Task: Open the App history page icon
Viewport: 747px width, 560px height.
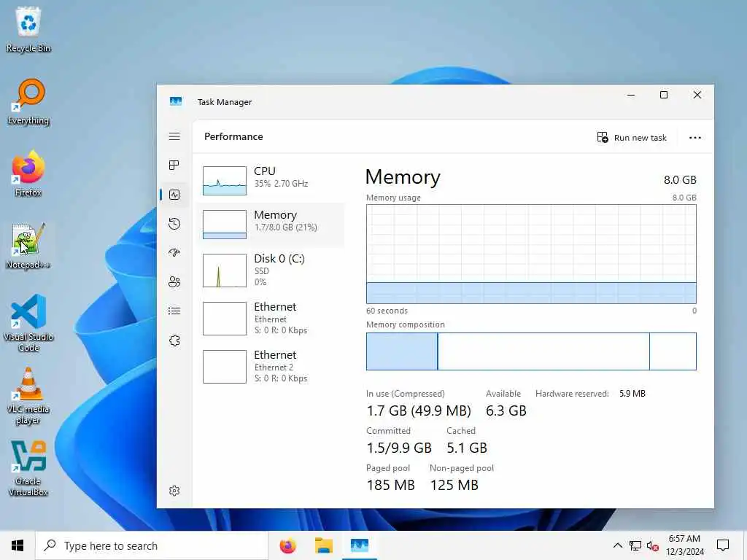Action: (x=174, y=224)
